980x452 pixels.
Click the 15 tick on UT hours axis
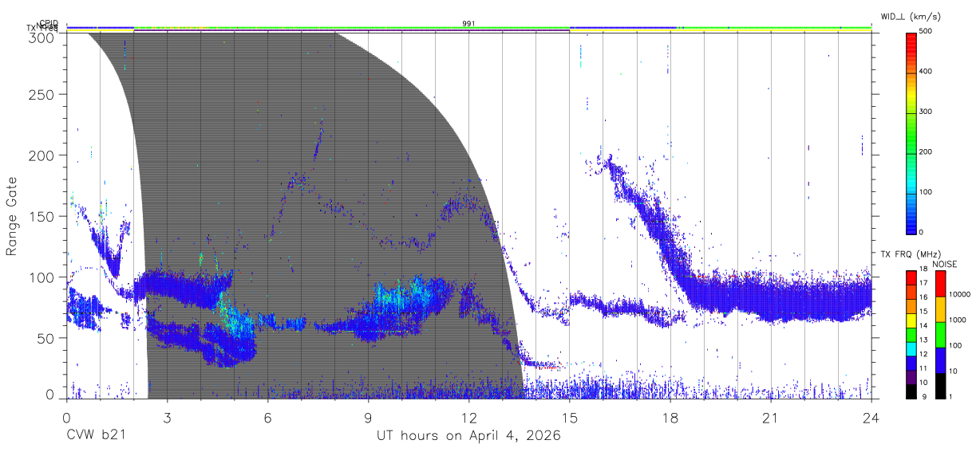(x=570, y=417)
